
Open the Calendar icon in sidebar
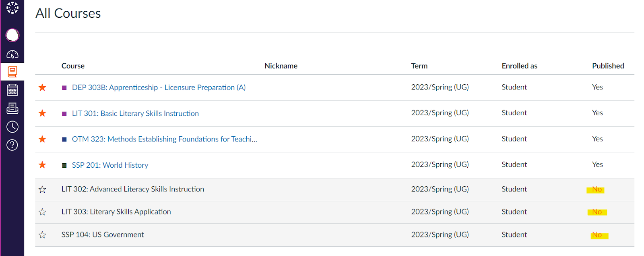click(x=12, y=90)
